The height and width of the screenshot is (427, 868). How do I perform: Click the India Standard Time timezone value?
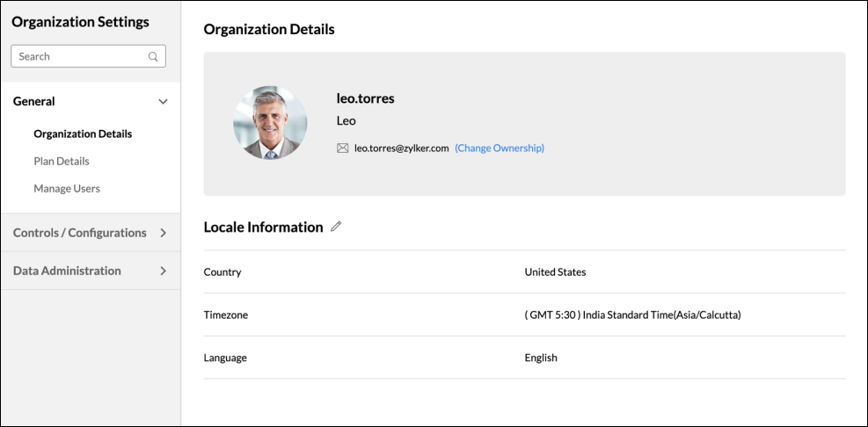coord(632,315)
